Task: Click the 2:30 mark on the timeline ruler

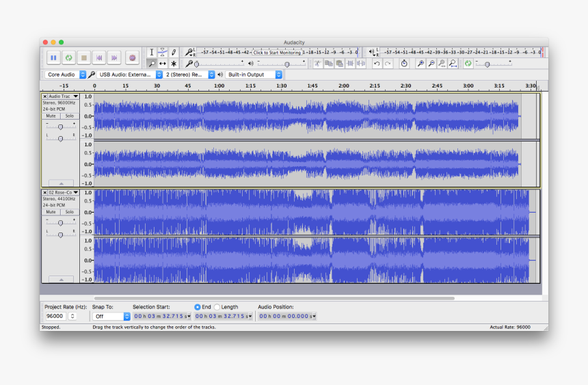Action: (x=405, y=86)
